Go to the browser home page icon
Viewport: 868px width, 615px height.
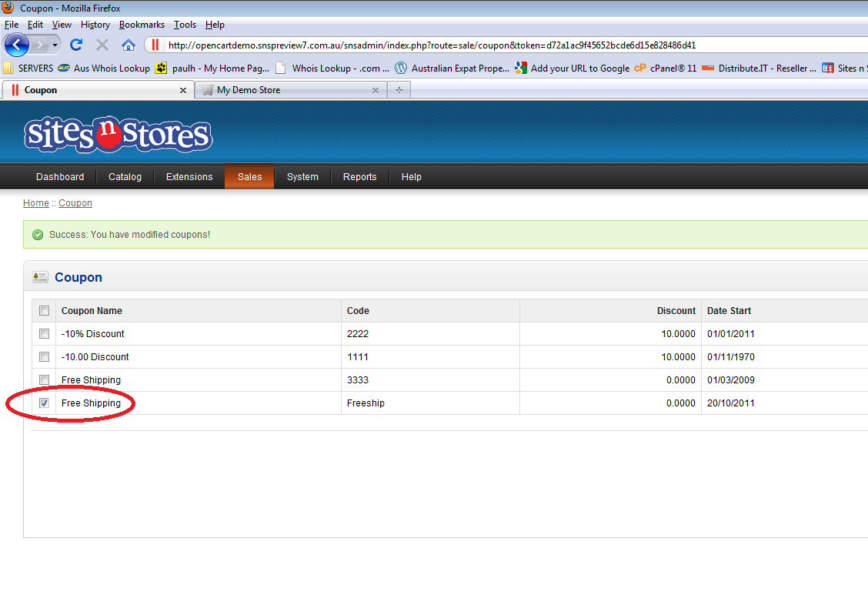(129, 45)
